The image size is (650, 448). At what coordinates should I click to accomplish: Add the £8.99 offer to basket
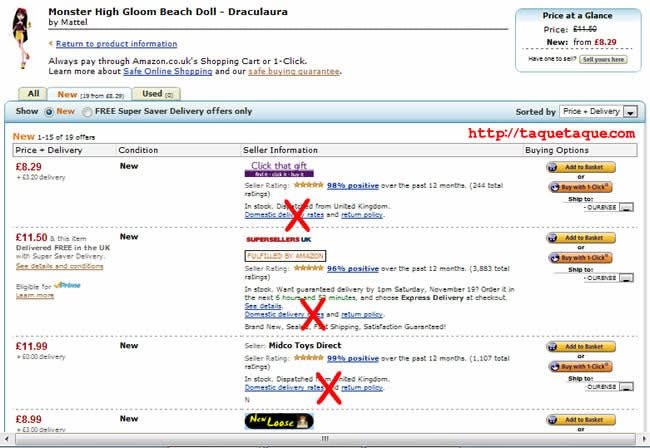pyautogui.click(x=581, y=420)
